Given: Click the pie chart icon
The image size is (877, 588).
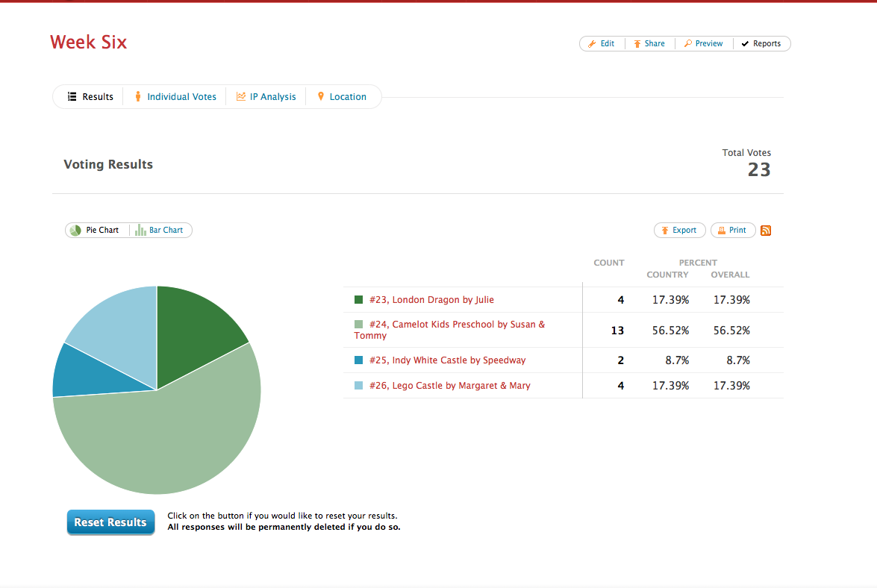Looking at the screenshot, I should click(x=75, y=231).
